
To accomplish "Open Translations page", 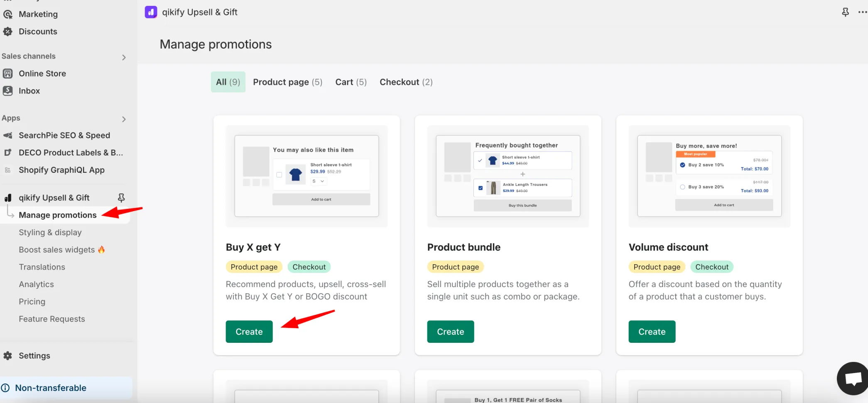I will [42, 267].
